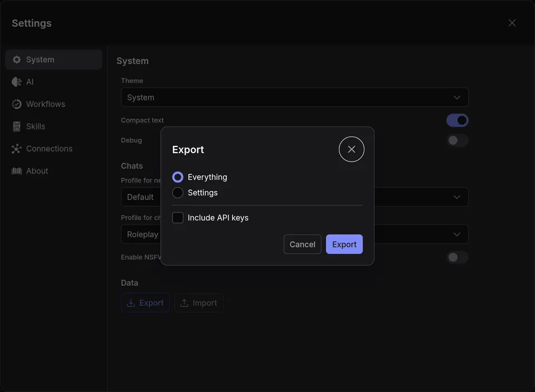Open the System settings section

point(54,60)
